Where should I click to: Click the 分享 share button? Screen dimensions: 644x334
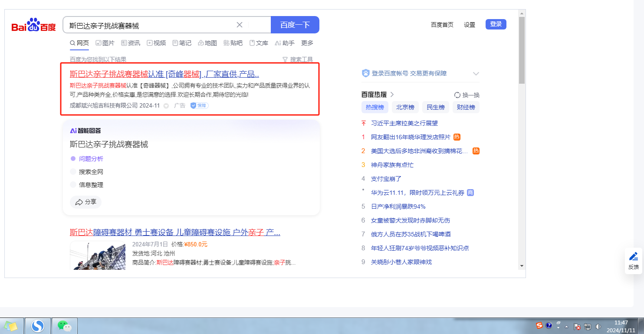point(85,202)
